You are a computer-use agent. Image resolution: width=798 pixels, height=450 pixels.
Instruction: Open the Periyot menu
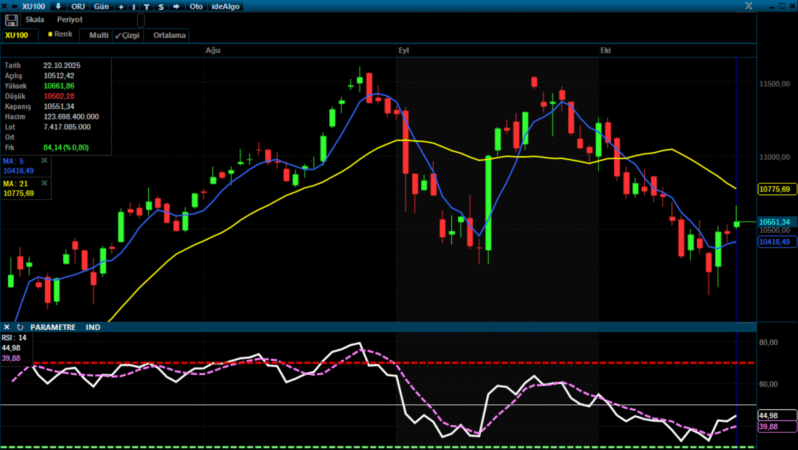[69, 20]
